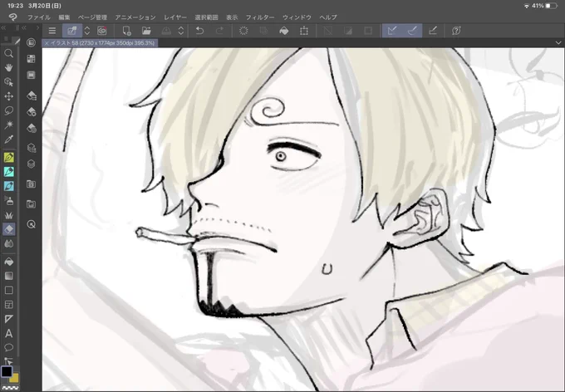The image size is (565, 392).
Task: Select the Figure rectangle tool
Action: coord(8,290)
